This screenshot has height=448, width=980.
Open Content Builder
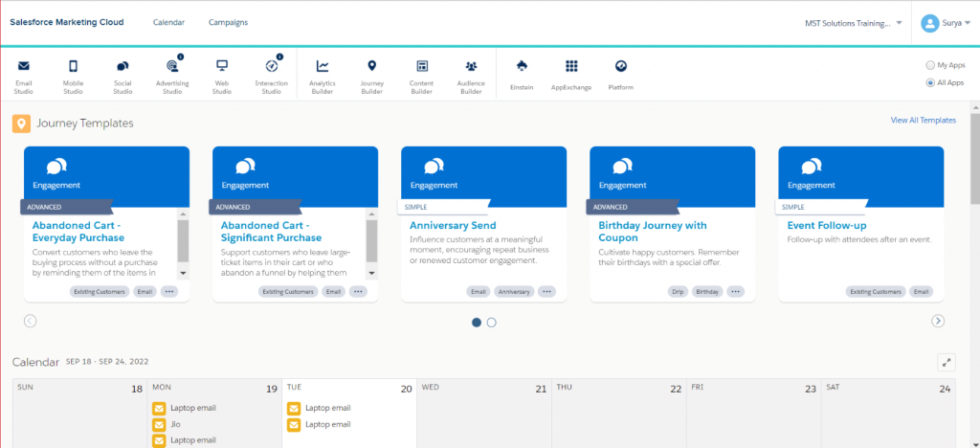(x=422, y=77)
